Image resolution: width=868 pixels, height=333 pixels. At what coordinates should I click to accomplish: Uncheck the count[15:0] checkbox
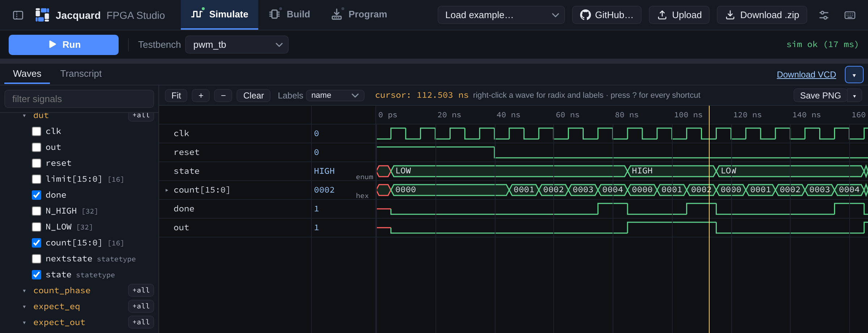click(x=37, y=243)
